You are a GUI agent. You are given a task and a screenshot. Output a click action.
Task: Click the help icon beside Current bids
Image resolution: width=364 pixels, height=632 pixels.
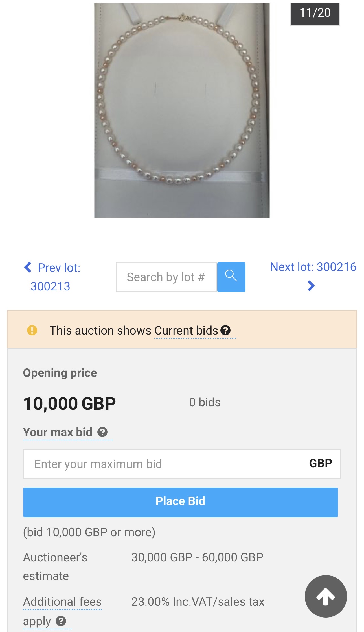225,330
